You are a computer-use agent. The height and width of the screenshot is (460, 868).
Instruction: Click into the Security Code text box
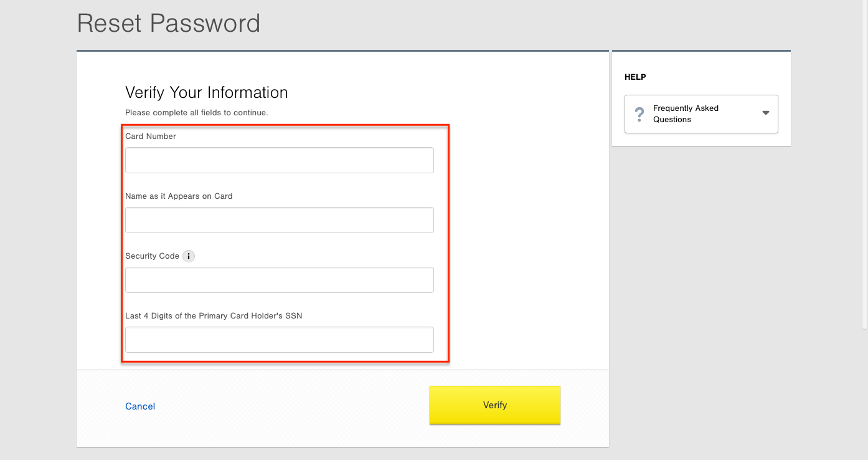[x=279, y=280]
